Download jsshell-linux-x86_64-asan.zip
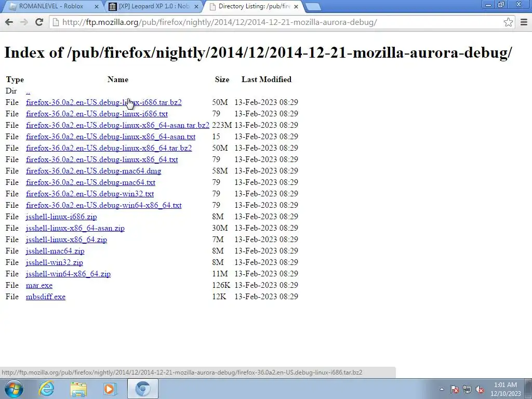532x399 pixels. (75, 228)
